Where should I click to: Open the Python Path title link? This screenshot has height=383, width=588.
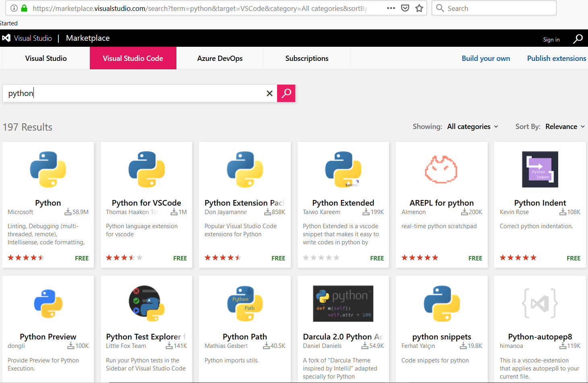(x=245, y=337)
